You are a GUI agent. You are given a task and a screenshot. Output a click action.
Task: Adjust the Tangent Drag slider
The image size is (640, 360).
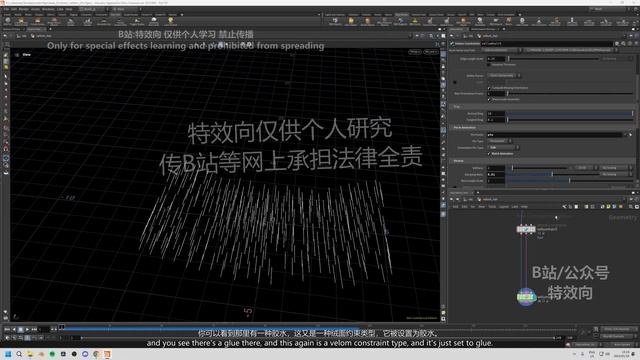coord(570,120)
